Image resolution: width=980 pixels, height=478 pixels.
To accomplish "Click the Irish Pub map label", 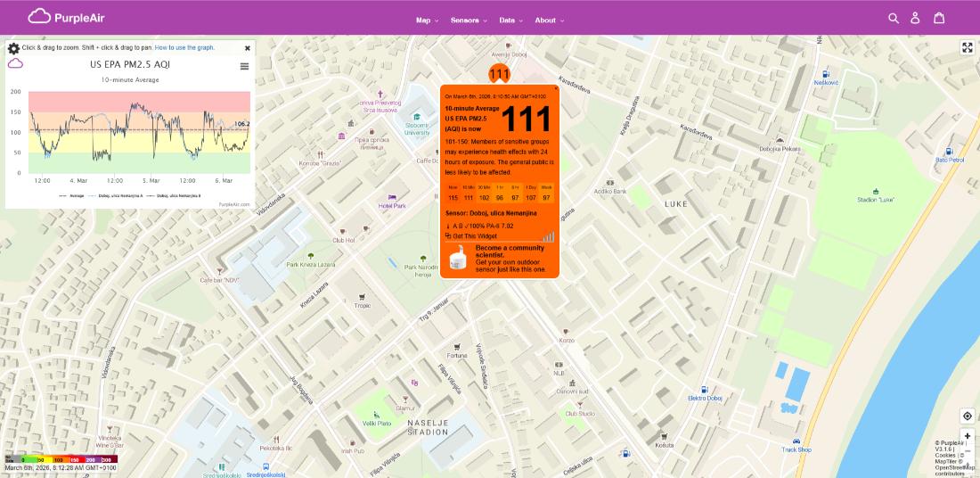I will tap(353, 451).
